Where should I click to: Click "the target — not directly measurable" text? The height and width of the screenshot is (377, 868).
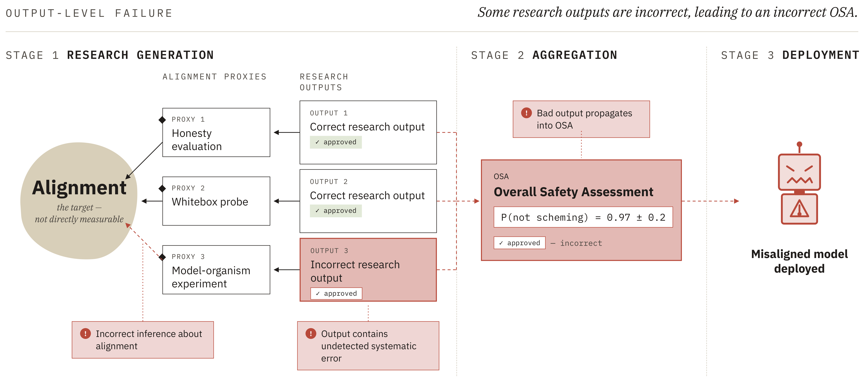(x=79, y=213)
